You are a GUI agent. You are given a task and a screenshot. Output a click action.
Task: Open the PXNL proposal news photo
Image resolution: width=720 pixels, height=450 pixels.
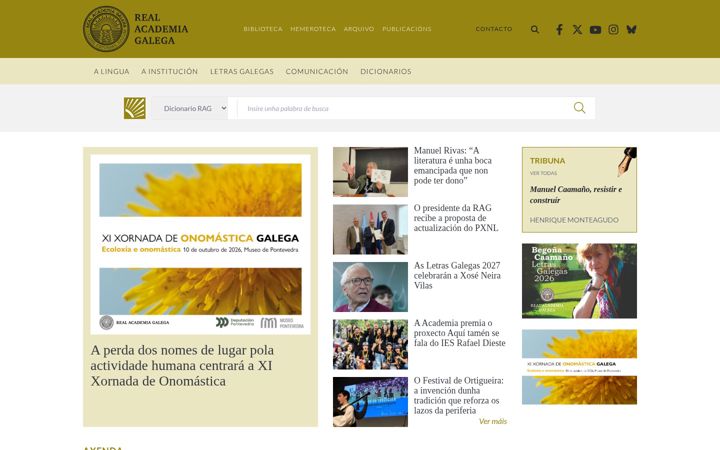click(371, 229)
